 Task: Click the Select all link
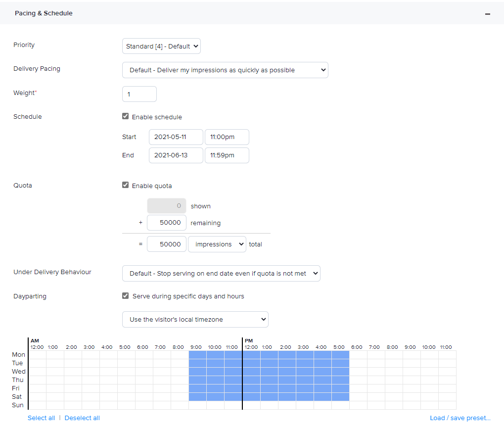(41, 418)
